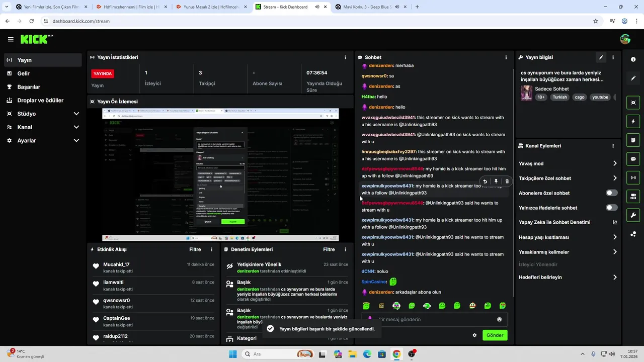Open the Kanal Eylemleri three-dot menu
Image resolution: width=644 pixels, height=362 pixels.
(x=613, y=146)
